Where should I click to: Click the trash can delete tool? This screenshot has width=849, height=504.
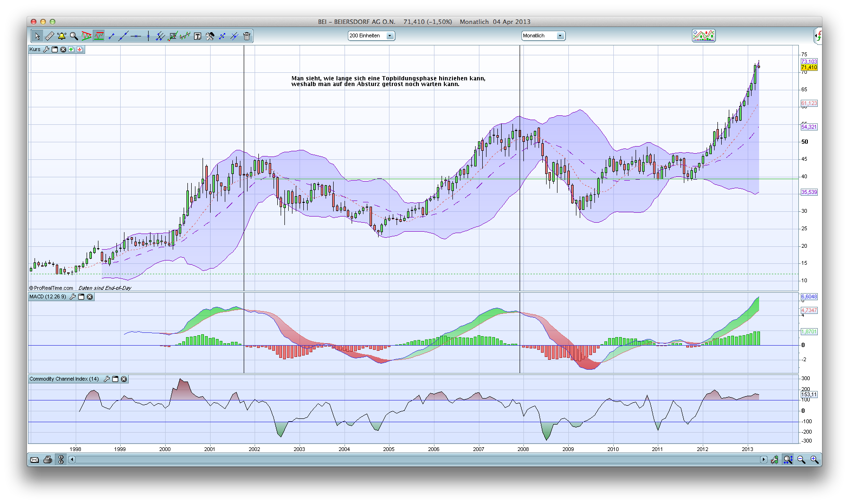tap(247, 36)
